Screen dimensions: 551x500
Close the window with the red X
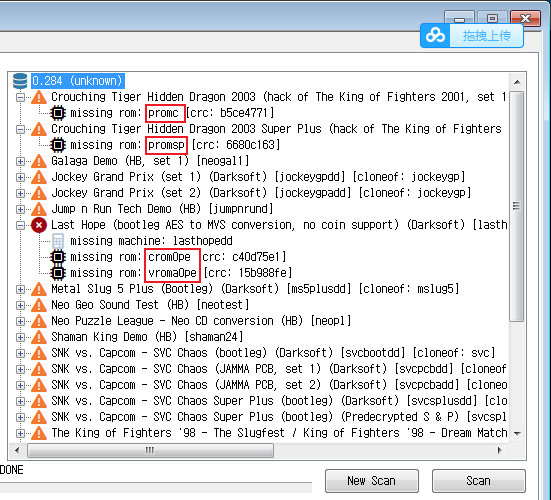[525, 18]
